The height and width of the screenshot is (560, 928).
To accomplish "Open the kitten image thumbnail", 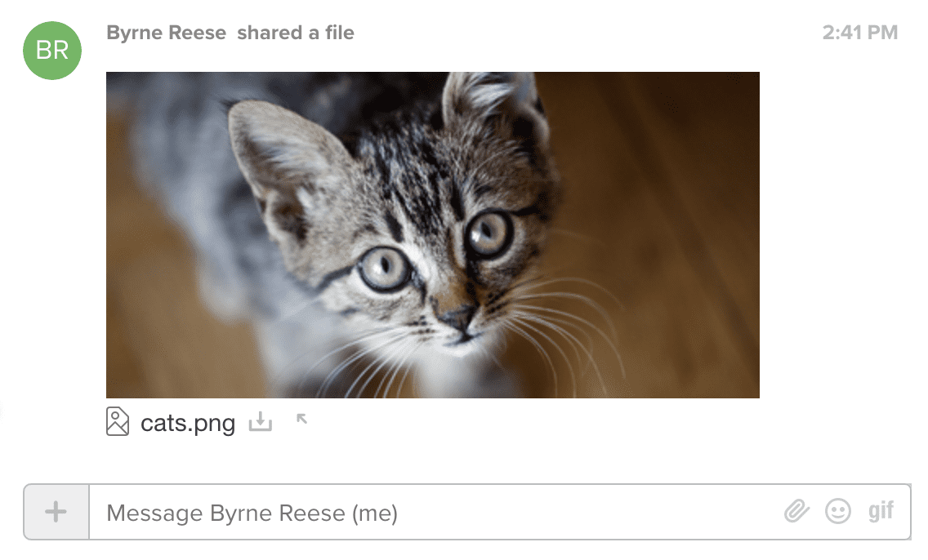I will click(432, 234).
